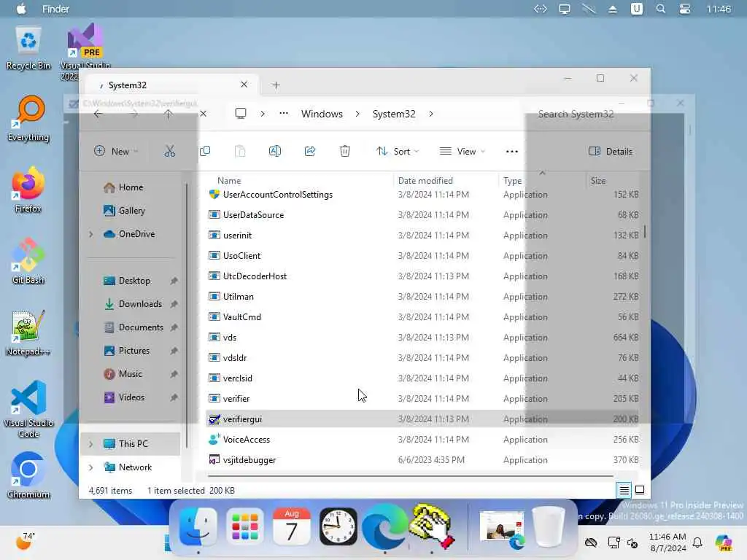Select the UserAccountControlSettings file
The width and height of the screenshot is (747, 560).
[422, 195]
